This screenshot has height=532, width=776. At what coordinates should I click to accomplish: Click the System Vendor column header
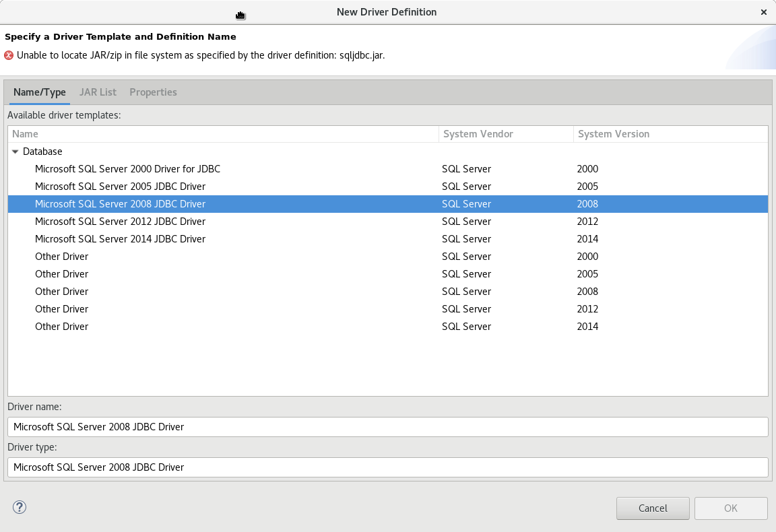click(x=505, y=134)
